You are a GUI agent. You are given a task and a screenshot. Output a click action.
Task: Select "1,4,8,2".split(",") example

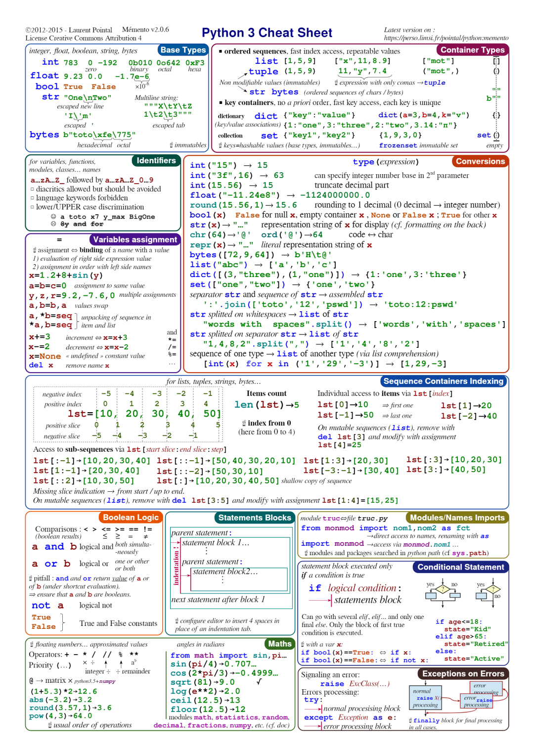point(311,344)
